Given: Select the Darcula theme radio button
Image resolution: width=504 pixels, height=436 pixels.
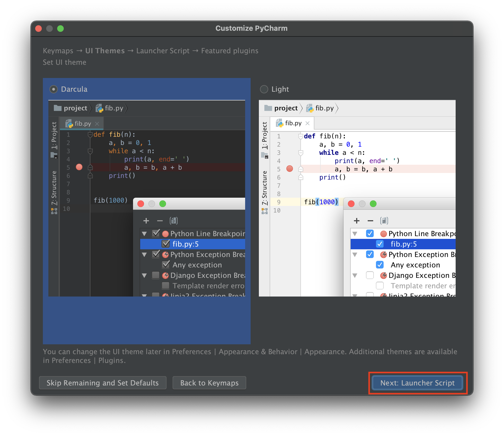Looking at the screenshot, I should 54,89.
